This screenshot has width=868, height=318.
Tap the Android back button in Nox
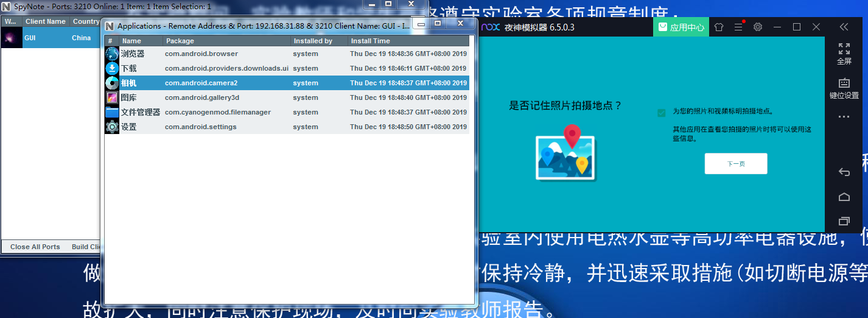pos(844,172)
